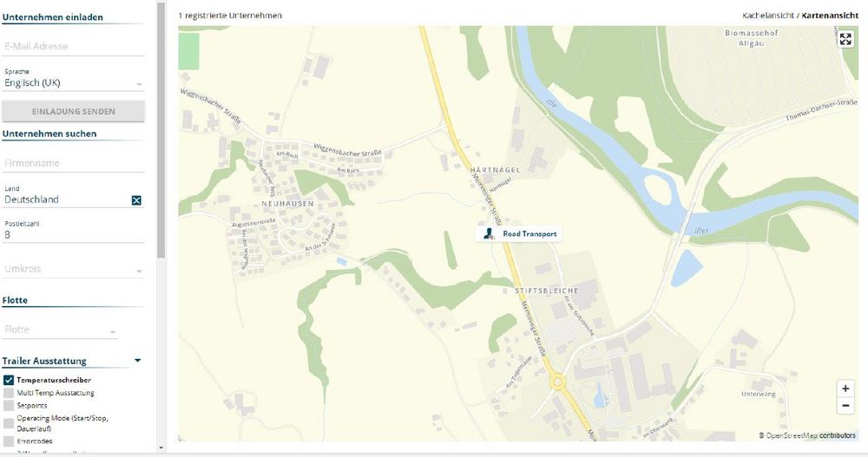Clear the Deutschland country selection
Screen dimensions: 868x457
tap(137, 200)
